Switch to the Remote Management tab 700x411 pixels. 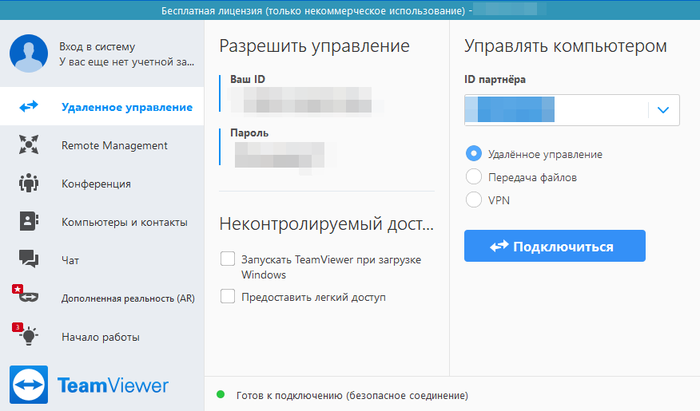[114, 145]
